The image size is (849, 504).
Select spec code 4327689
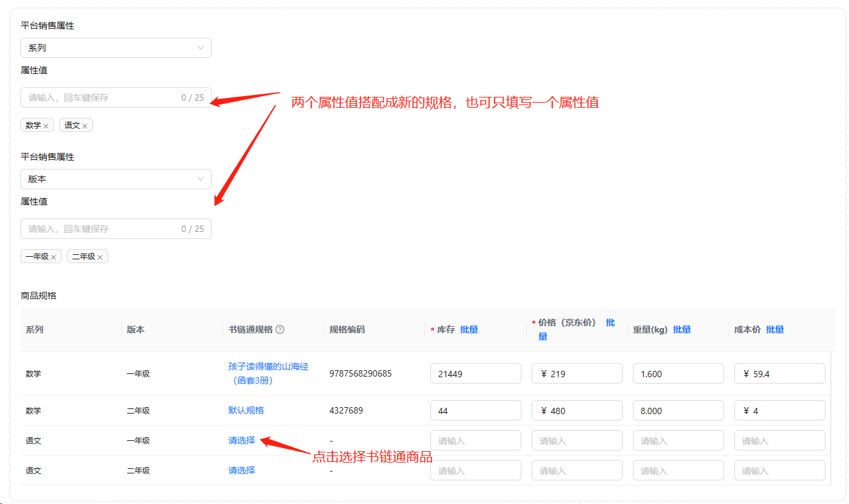[x=346, y=410]
